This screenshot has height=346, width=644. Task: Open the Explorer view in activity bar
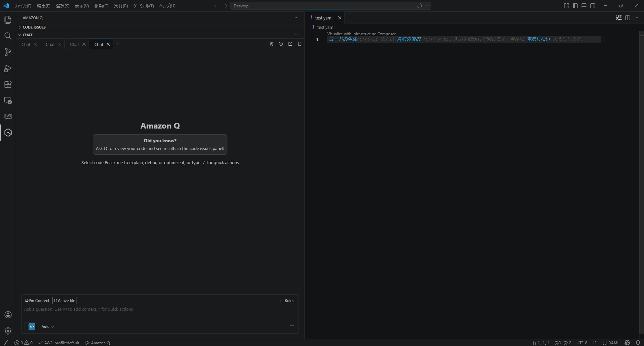click(8, 20)
